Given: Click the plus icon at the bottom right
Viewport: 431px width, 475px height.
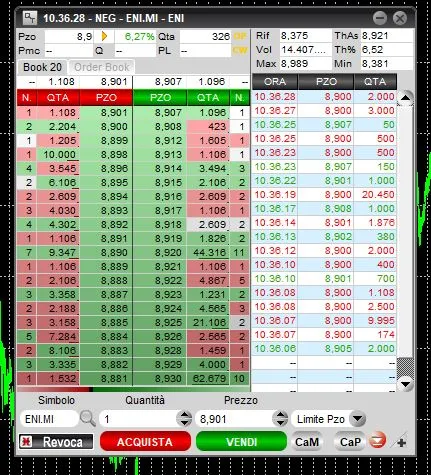Looking at the screenshot, I should click(x=401, y=442).
